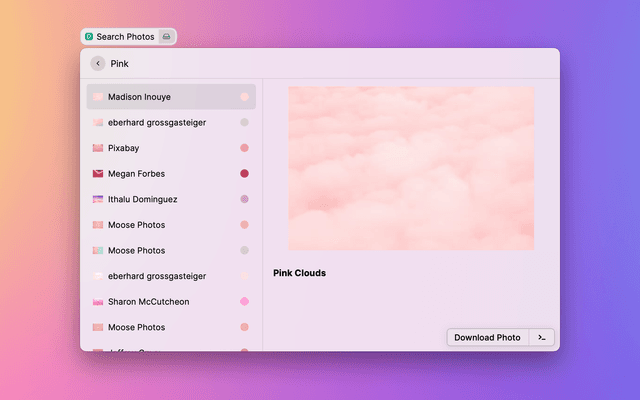Click the inbox icon beside Search Photos

167,37
